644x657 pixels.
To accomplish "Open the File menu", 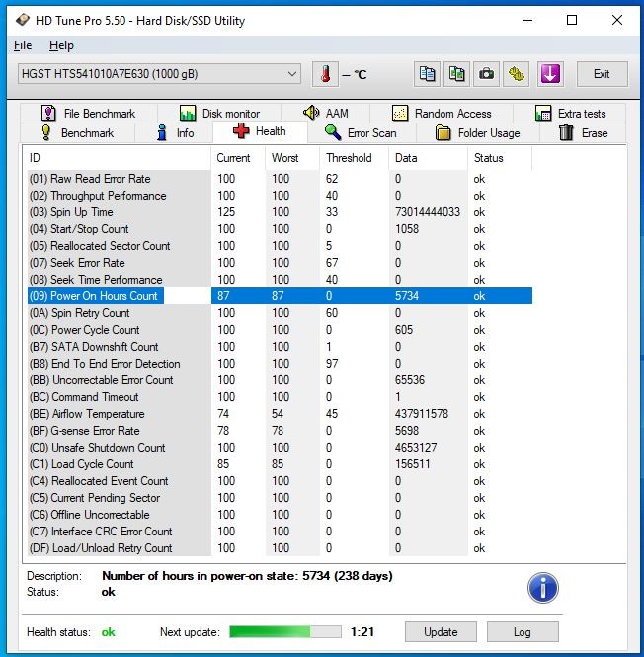I will coord(23,45).
